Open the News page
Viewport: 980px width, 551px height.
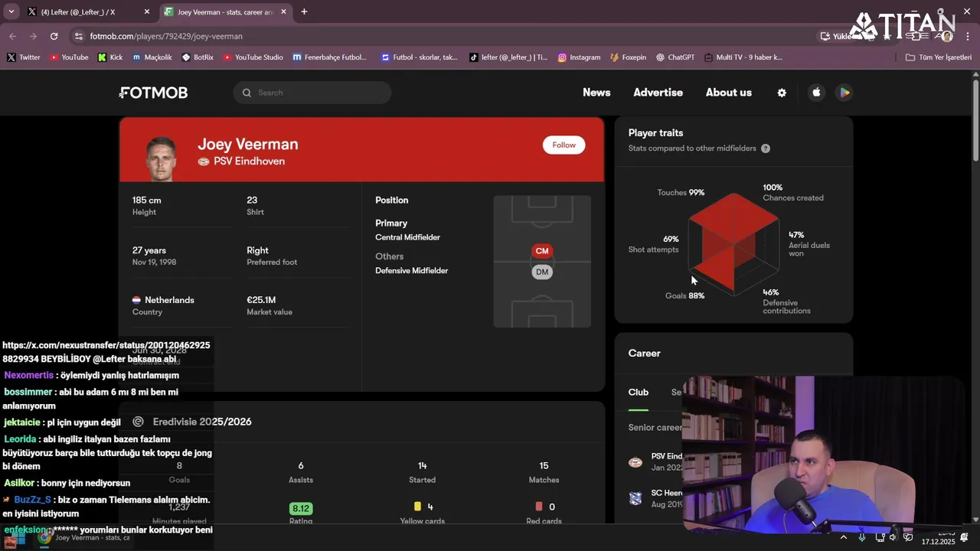596,93
